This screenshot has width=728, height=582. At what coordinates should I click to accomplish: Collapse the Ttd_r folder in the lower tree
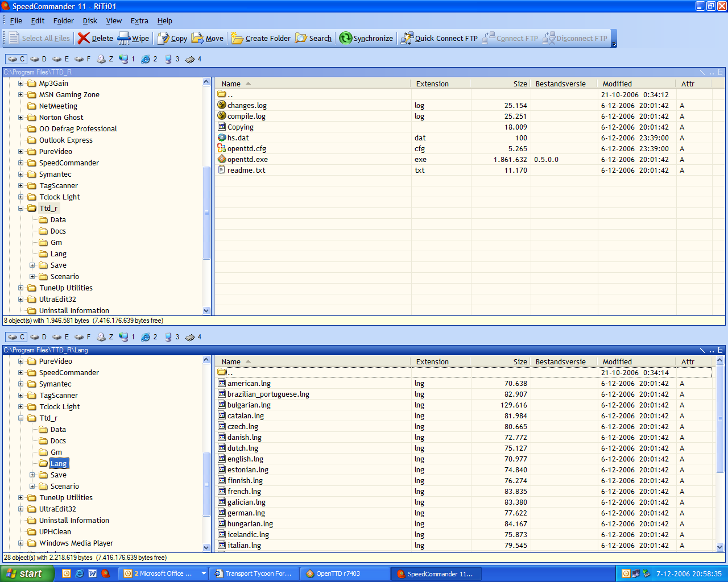tap(20, 418)
